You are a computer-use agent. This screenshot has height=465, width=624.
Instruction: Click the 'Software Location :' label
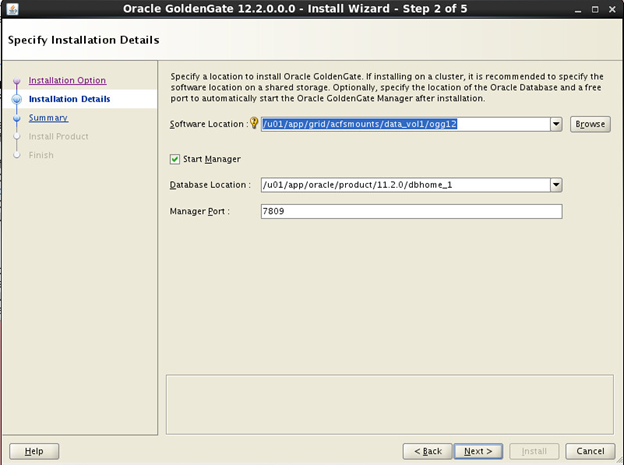point(209,124)
